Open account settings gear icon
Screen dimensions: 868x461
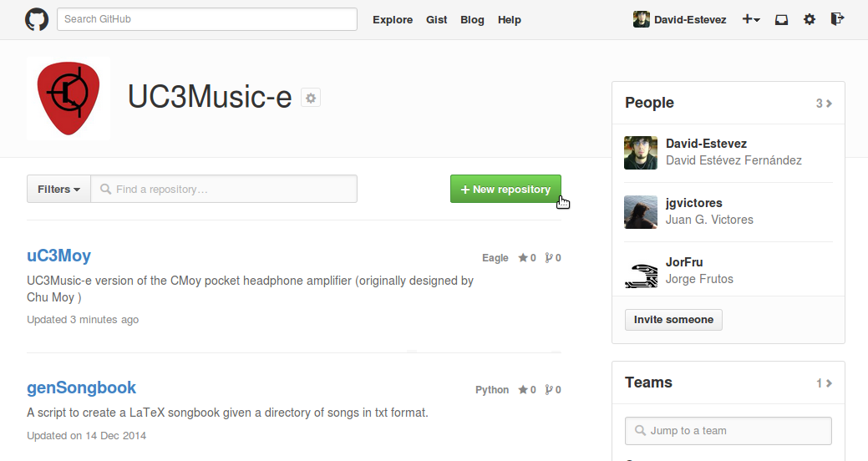[x=809, y=20]
